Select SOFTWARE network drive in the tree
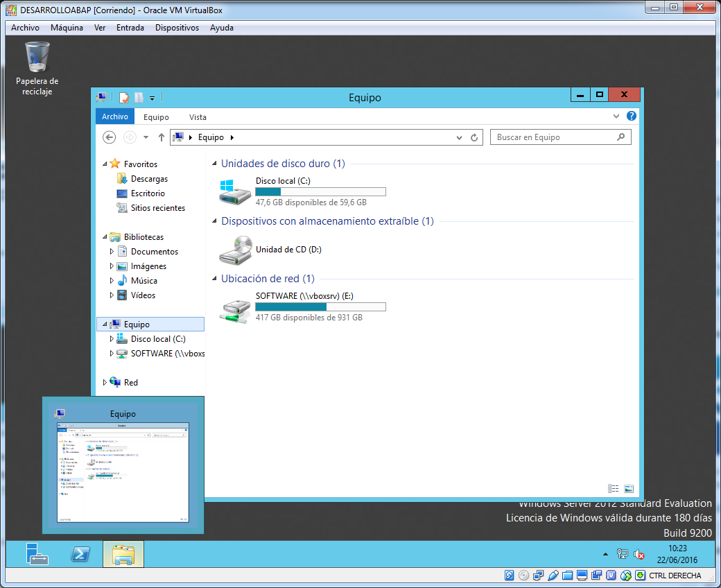The image size is (721, 588). click(x=167, y=354)
